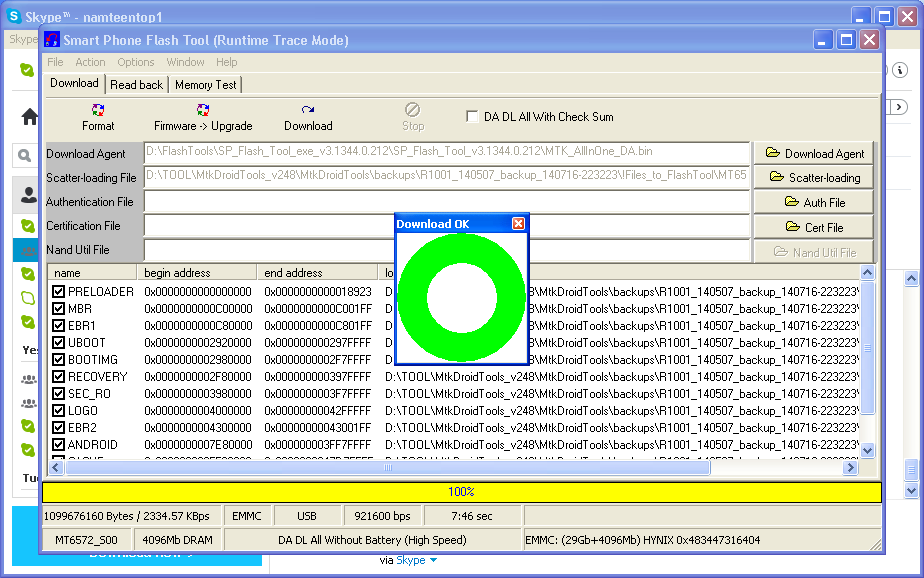The image size is (924, 578).
Task: Uncheck the PRELOADER partition
Action: tap(58, 292)
